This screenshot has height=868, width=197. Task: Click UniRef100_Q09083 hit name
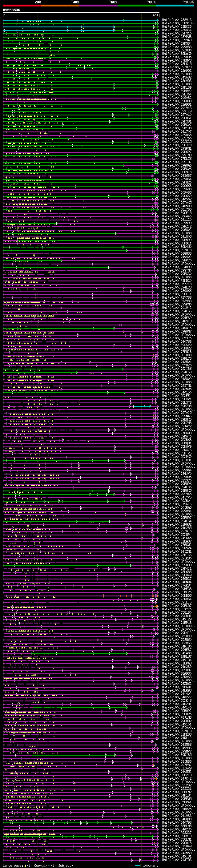pyautogui.click(x=177, y=47)
